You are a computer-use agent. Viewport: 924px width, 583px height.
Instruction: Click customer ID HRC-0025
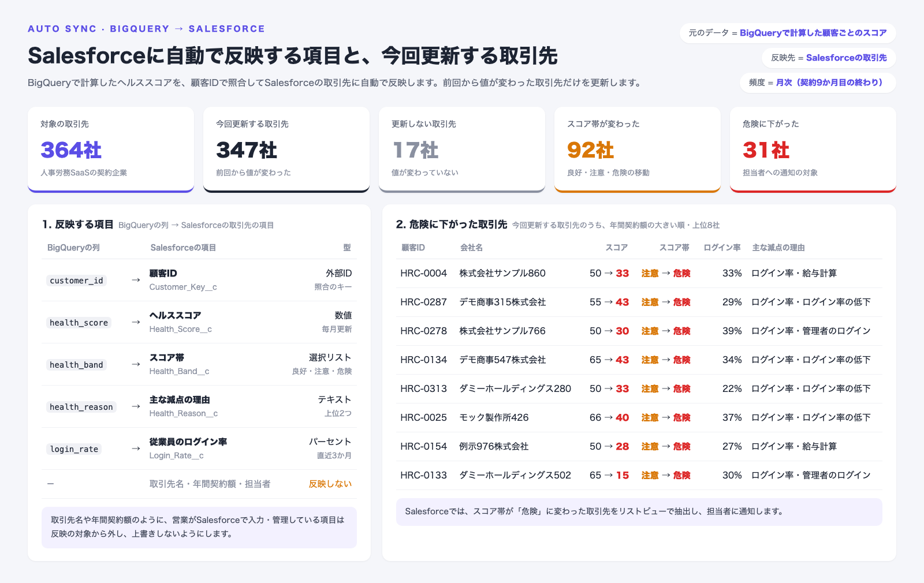424,417
